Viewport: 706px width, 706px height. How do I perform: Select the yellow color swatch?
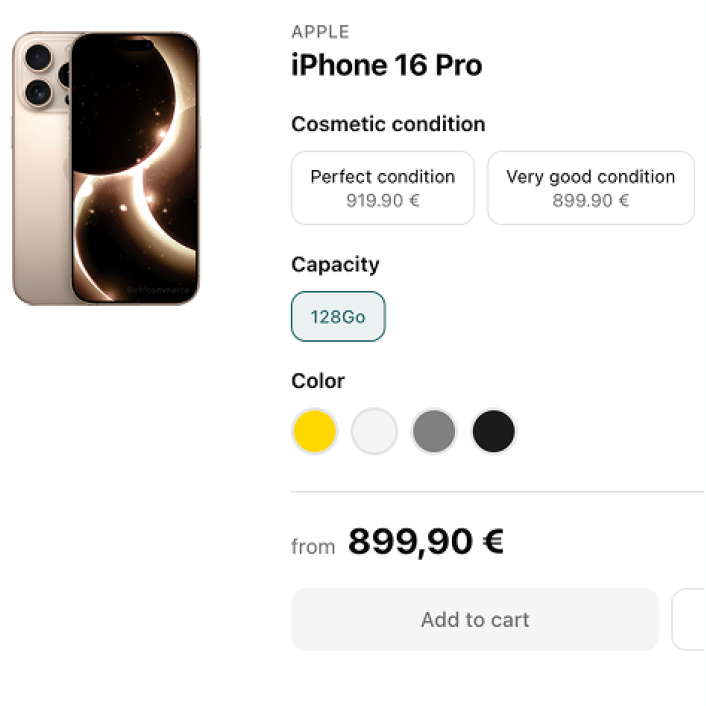[315, 432]
